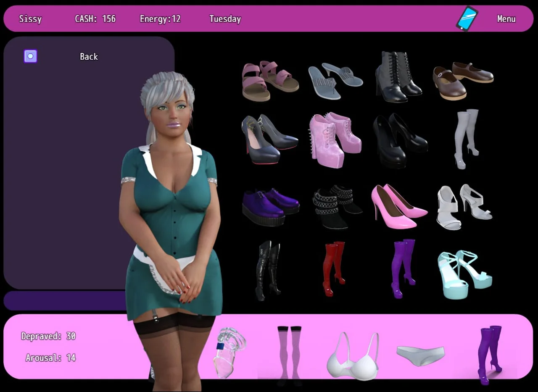Select the black studded strap ankle boots
The width and height of the screenshot is (538, 392).
pos(337,207)
